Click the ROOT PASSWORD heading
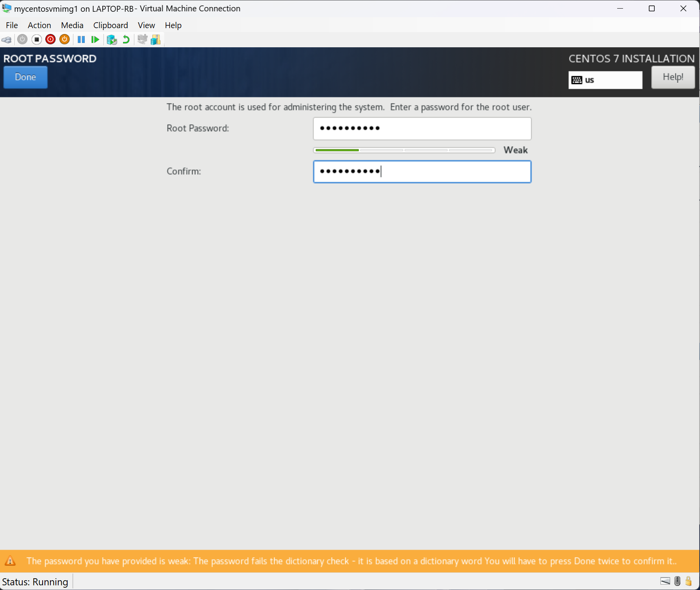Image resolution: width=700 pixels, height=590 pixels. [50, 59]
